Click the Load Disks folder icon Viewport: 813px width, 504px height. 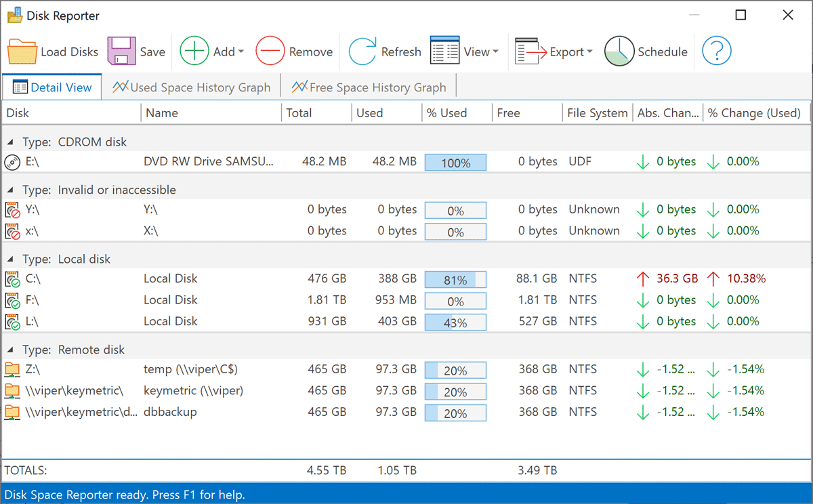[x=22, y=52]
